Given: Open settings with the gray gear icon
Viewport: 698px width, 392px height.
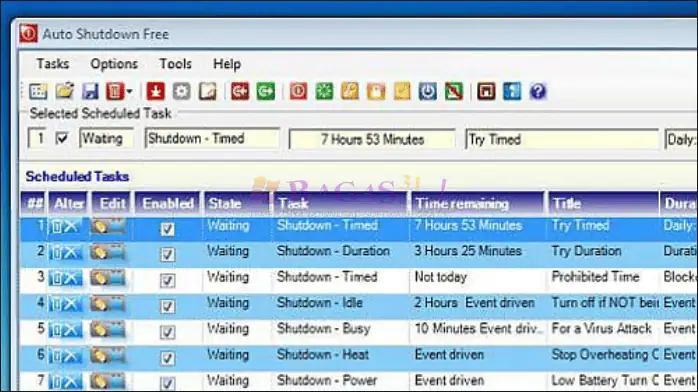Looking at the screenshot, I should (x=181, y=91).
